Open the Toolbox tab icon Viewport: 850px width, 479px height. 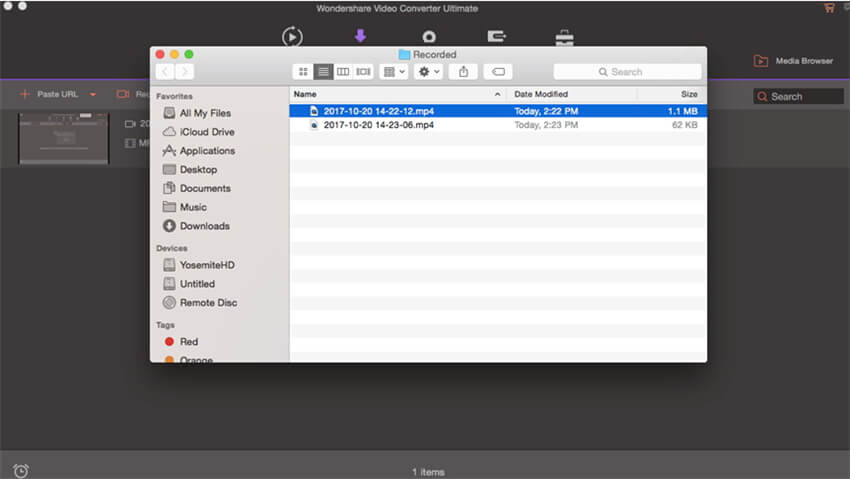point(564,37)
